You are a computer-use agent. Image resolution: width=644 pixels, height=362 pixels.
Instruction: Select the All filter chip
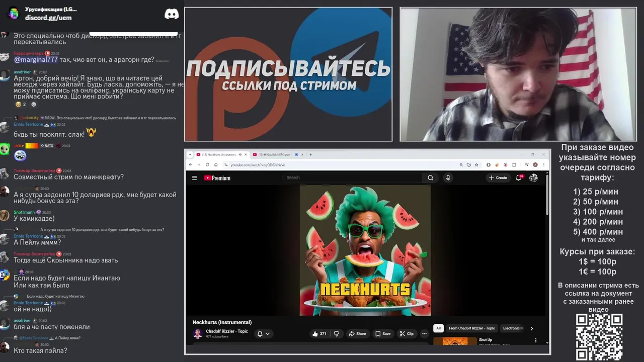click(438, 328)
